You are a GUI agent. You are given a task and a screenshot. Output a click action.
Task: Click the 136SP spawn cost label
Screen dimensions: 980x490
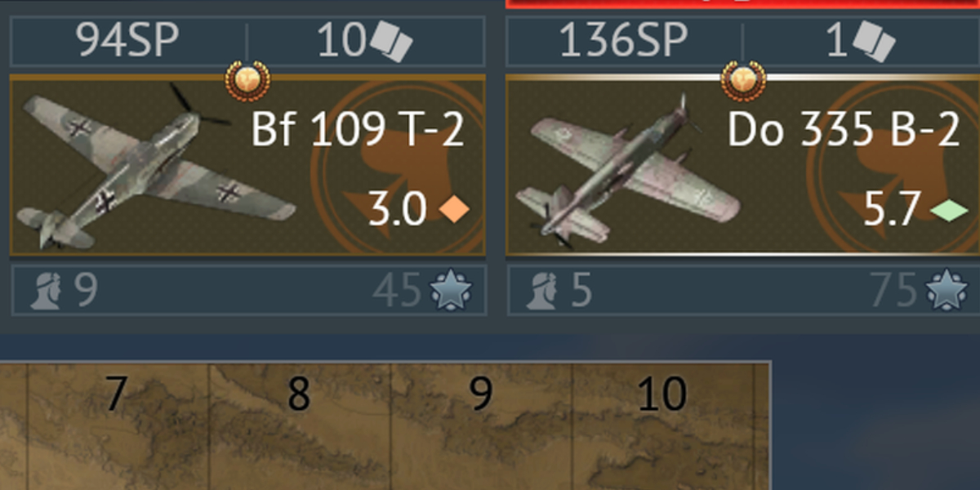(x=623, y=41)
